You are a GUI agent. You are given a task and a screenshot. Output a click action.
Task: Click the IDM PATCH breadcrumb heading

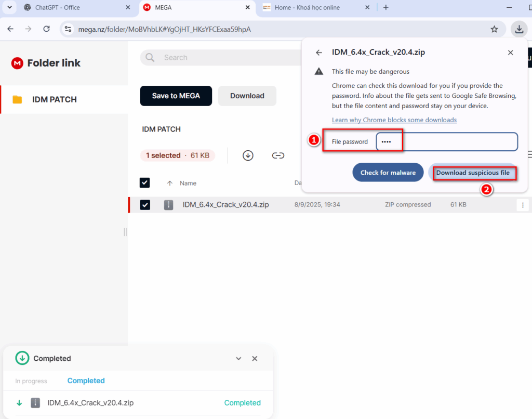coord(161,129)
